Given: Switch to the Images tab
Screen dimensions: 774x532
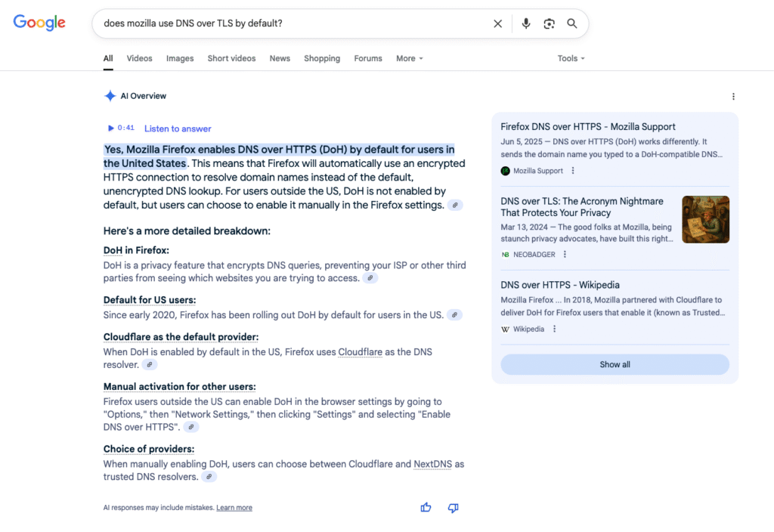Looking at the screenshot, I should click(x=180, y=58).
